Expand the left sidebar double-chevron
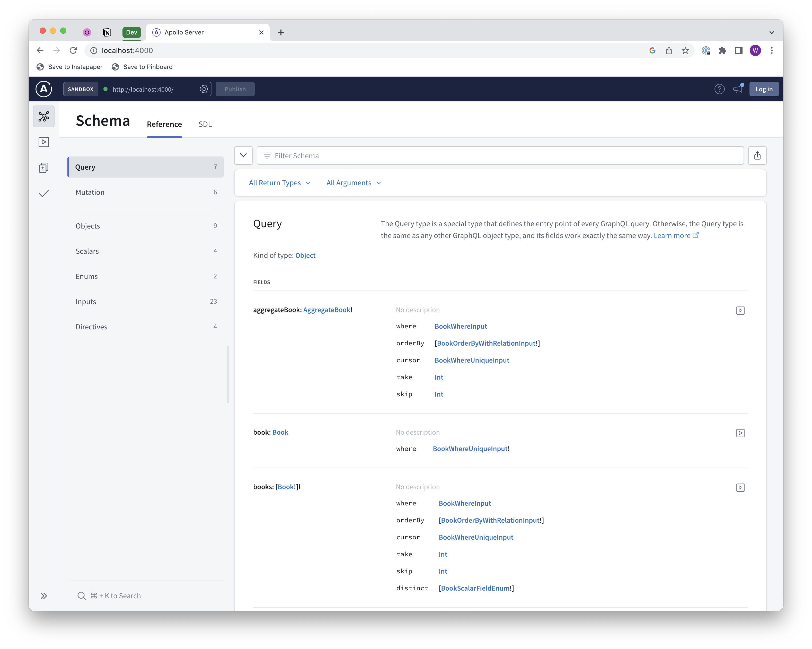The image size is (812, 649). (44, 596)
